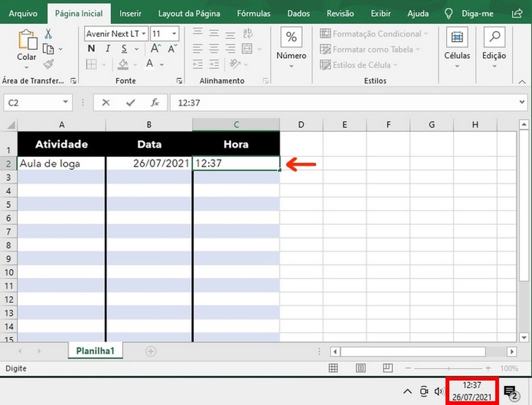The height and width of the screenshot is (405, 532).
Task: Select the Format Painter brush icon
Action: (48, 64)
